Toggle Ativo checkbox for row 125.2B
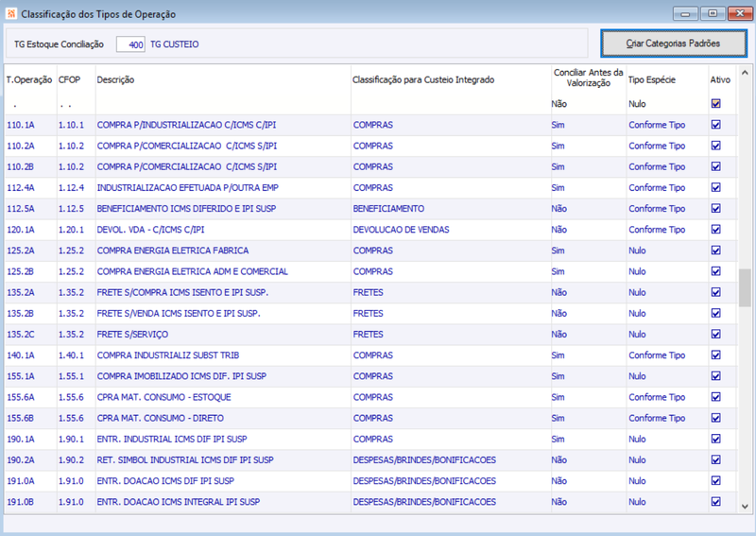The width and height of the screenshot is (756, 536). click(716, 271)
